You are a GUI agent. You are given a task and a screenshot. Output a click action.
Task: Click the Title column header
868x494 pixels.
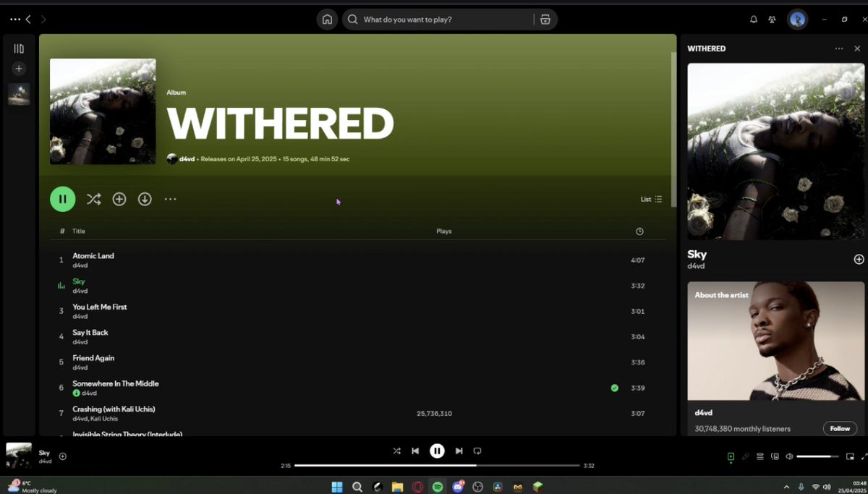78,231
